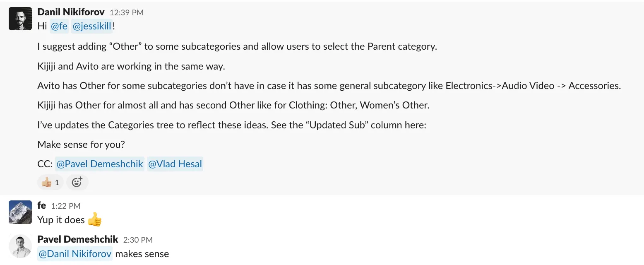The width and height of the screenshot is (644, 265).
Task: Open the @Vlad Hesal mention
Action: (x=175, y=164)
